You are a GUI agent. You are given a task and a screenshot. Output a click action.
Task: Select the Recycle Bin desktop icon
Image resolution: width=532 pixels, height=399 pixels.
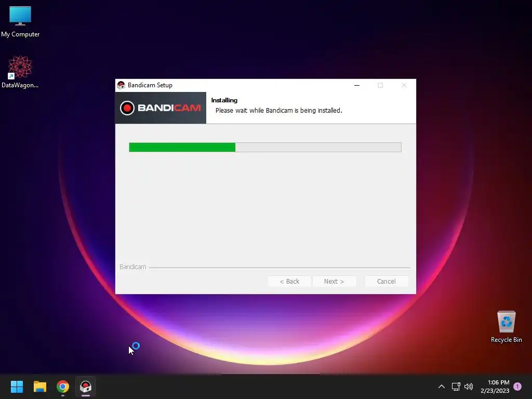(x=506, y=327)
